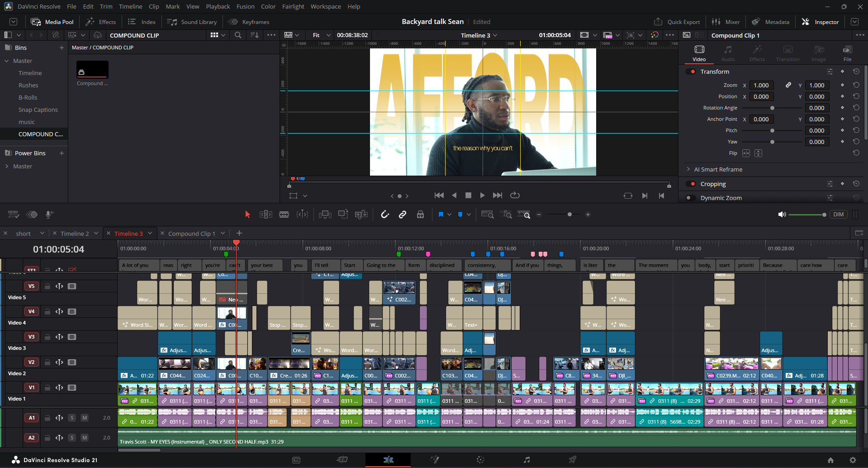
Task: Activate the Trim Edit Mode tool
Action: pyautogui.click(x=266, y=215)
